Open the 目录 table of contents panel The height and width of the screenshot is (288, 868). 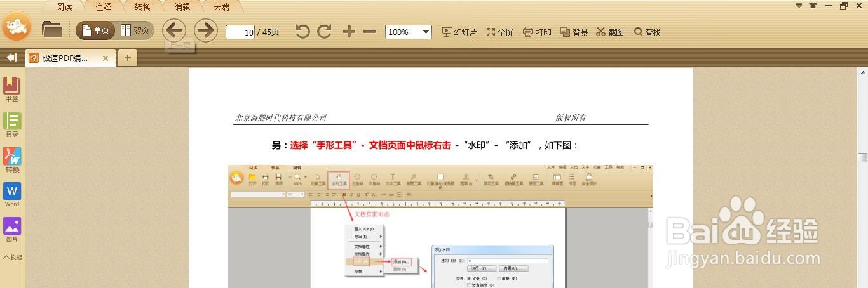click(x=12, y=125)
